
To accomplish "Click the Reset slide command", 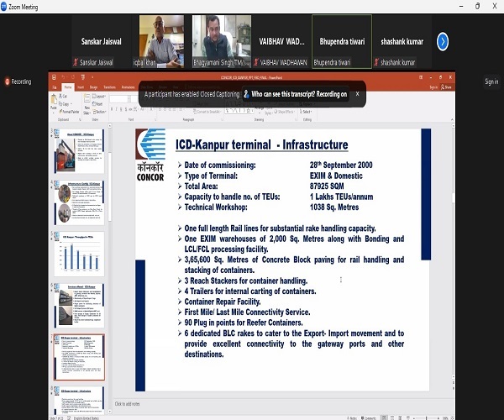I will click(97, 104).
